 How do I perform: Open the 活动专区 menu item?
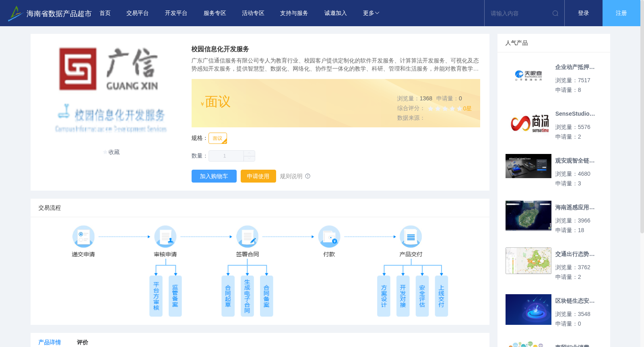(253, 13)
